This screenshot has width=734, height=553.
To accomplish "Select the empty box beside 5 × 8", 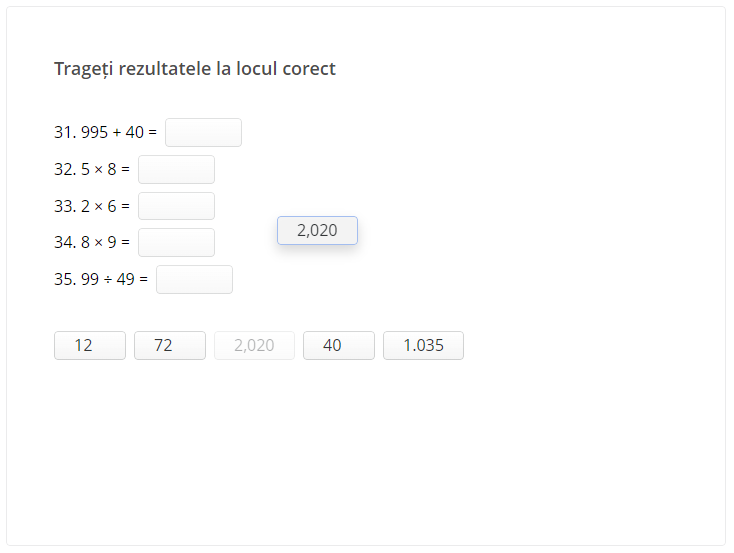I will (176, 169).
